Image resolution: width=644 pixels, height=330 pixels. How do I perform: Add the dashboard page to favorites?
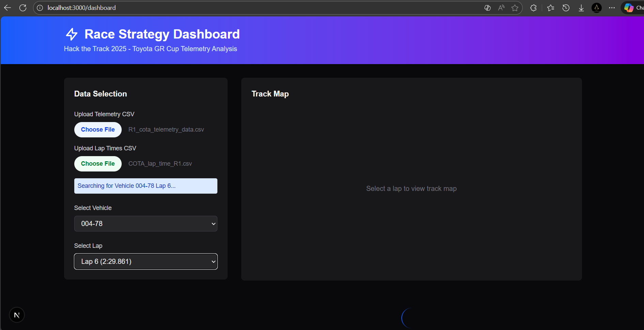point(515,7)
